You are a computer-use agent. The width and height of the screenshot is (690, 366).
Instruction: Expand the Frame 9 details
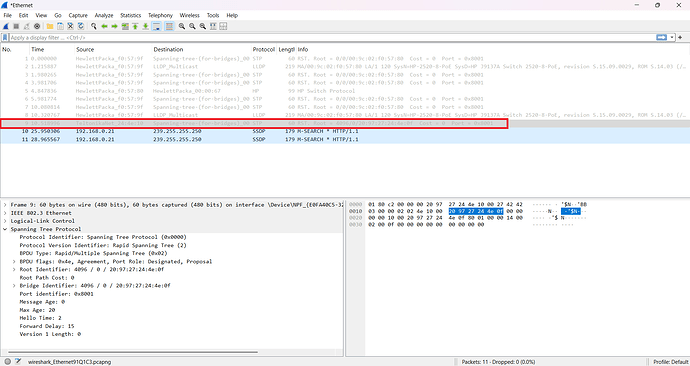(x=5, y=205)
